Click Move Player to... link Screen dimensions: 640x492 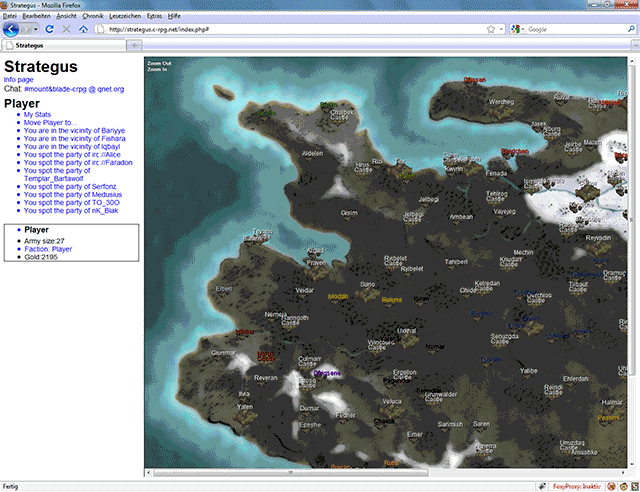point(50,122)
